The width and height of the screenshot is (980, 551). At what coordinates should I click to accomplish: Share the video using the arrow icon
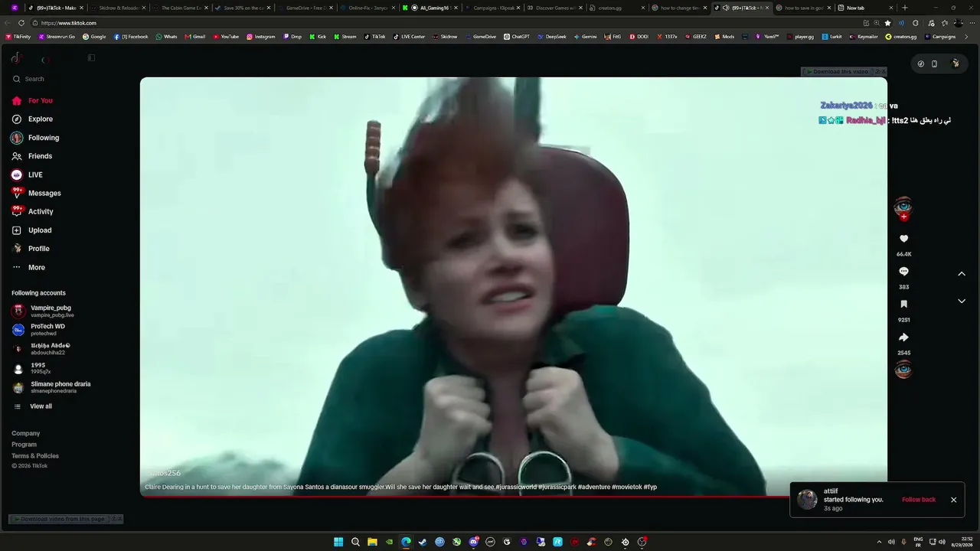903,337
